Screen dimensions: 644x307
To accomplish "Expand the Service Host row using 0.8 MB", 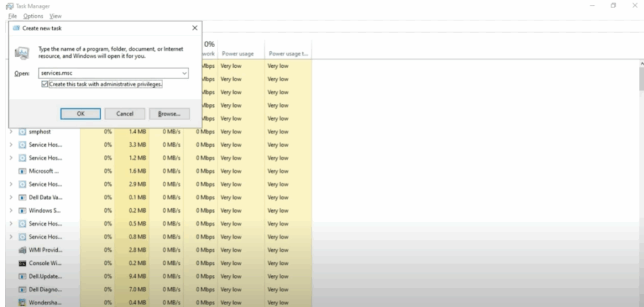I will 11,237.
